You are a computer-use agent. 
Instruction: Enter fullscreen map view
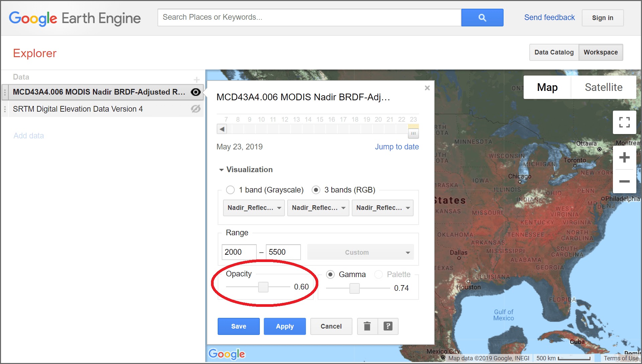[624, 122]
